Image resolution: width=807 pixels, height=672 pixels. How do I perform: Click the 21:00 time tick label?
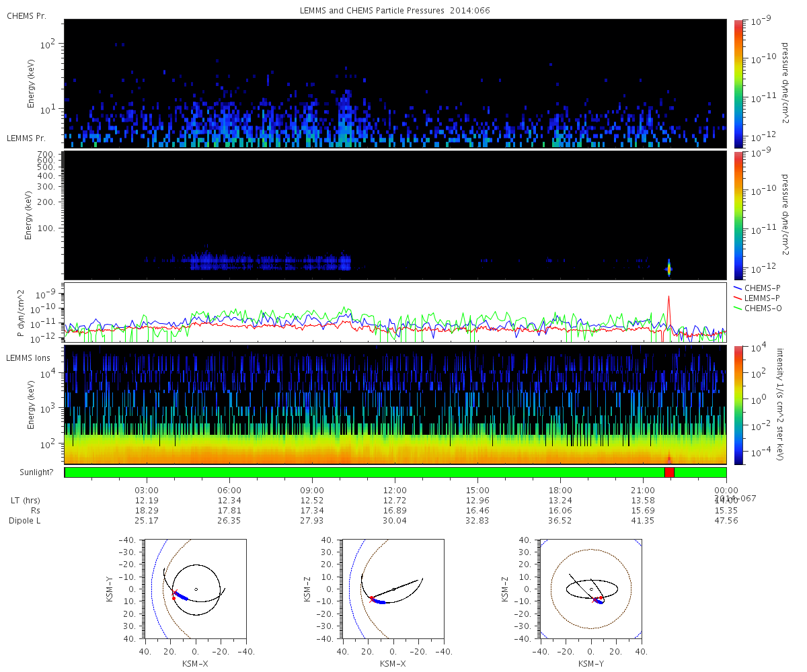pyautogui.click(x=643, y=490)
